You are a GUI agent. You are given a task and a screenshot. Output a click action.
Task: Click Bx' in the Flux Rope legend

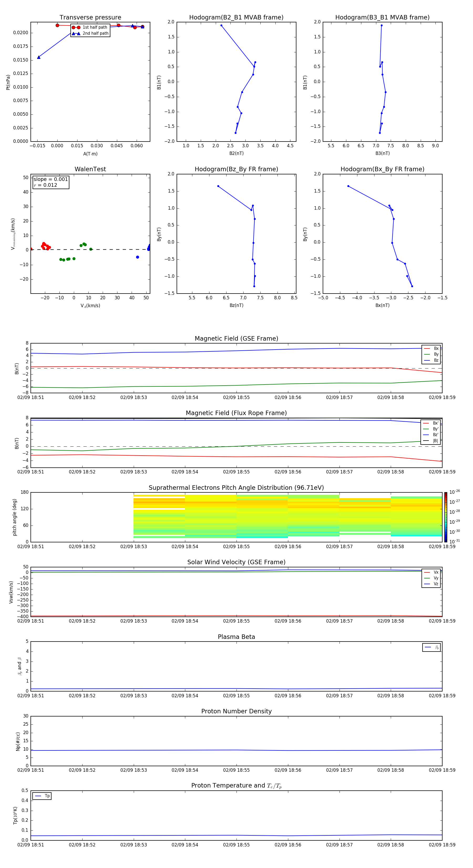436,423
